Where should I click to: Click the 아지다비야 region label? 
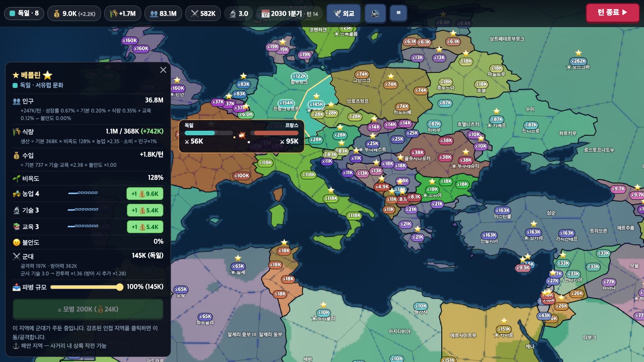[400, 331]
